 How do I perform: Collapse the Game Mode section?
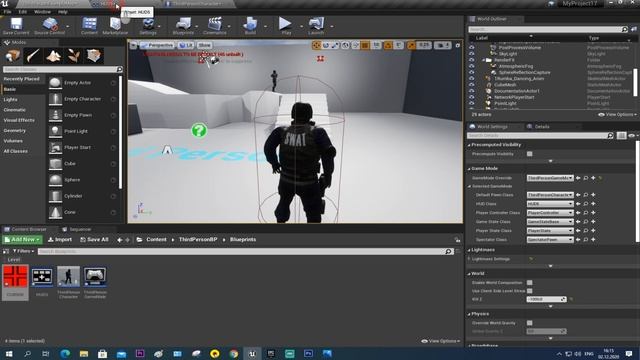469,169
